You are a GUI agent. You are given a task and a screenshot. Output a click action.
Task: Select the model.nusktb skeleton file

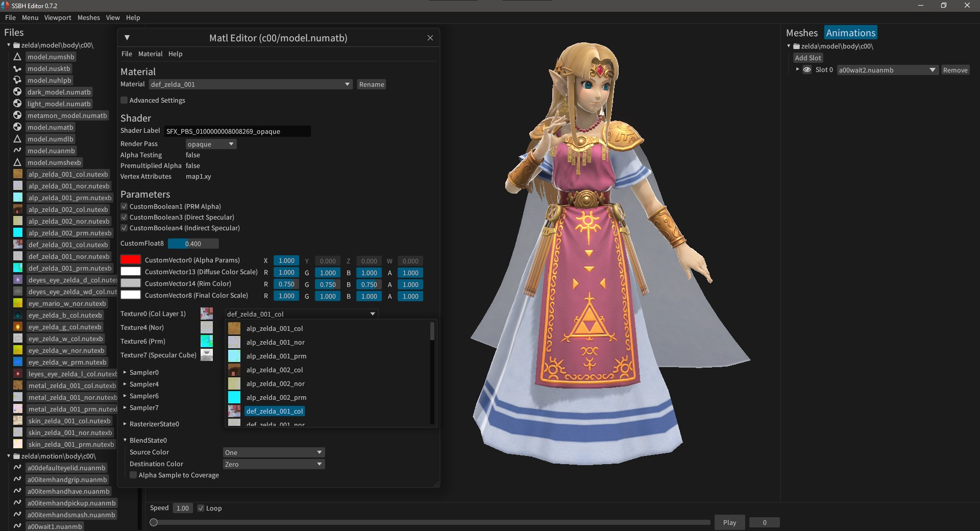[x=50, y=68]
